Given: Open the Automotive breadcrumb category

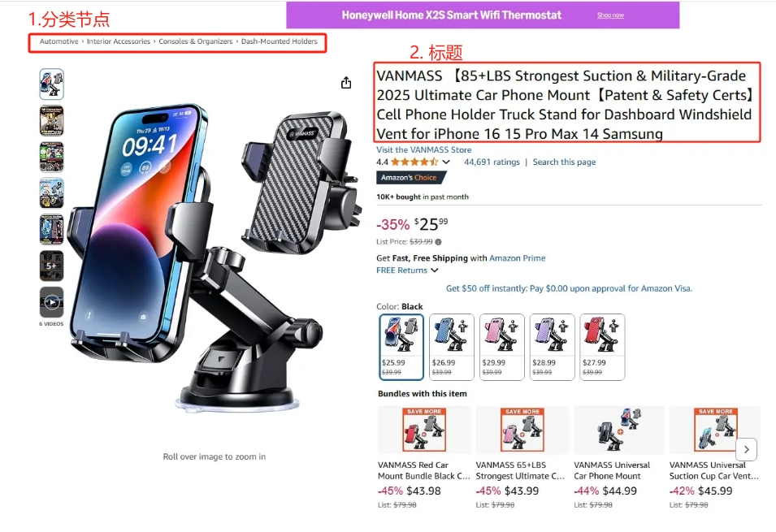Looking at the screenshot, I should [x=59, y=41].
